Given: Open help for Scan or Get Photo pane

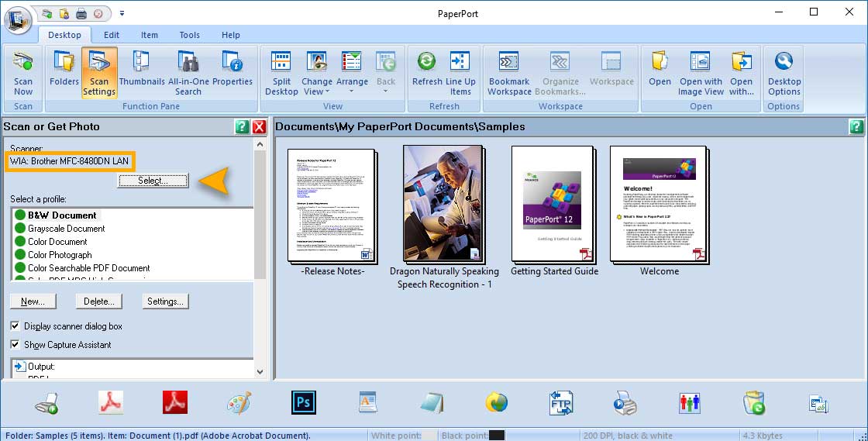Looking at the screenshot, I should click(242, 126).
